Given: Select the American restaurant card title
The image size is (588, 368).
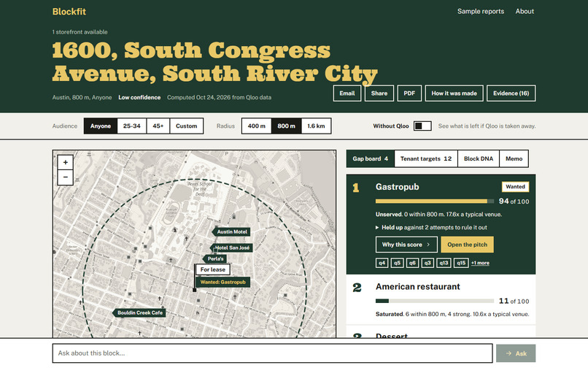Looking at the screenshot, I should pos(418,286).
